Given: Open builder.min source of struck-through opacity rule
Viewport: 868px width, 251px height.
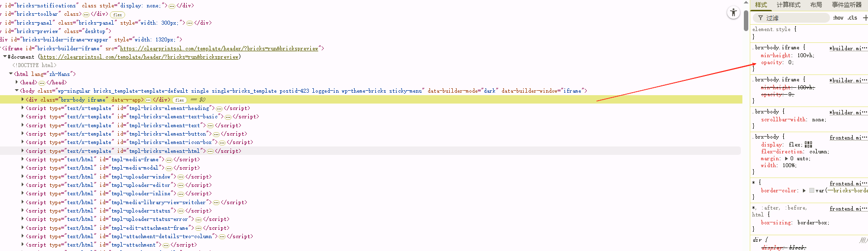Looking at the screenshot, I should 848,81.
